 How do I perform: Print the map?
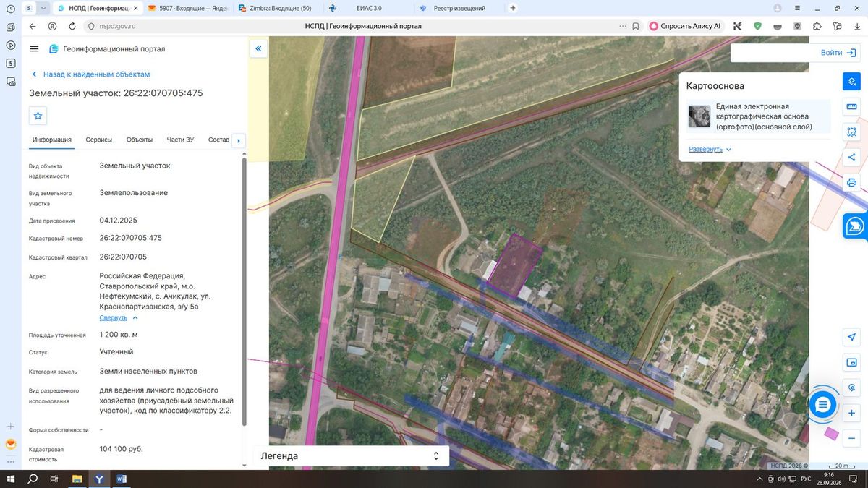pyautogui.click(x=851, y=183)
